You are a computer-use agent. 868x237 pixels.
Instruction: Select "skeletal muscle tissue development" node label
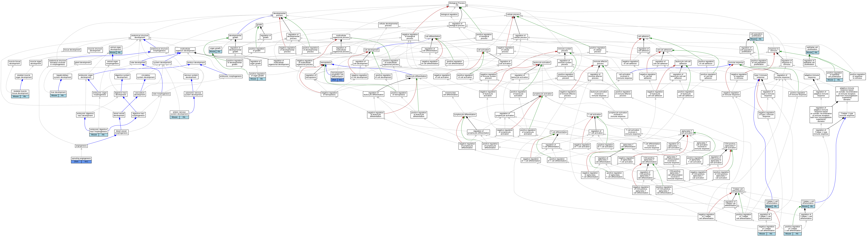tap(20, 92)
